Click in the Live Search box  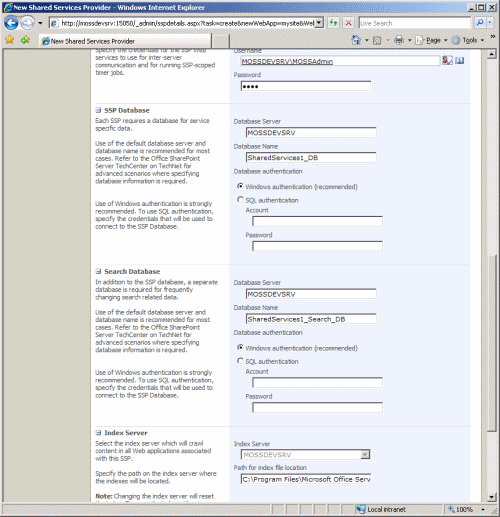click(x=414, y=23)
